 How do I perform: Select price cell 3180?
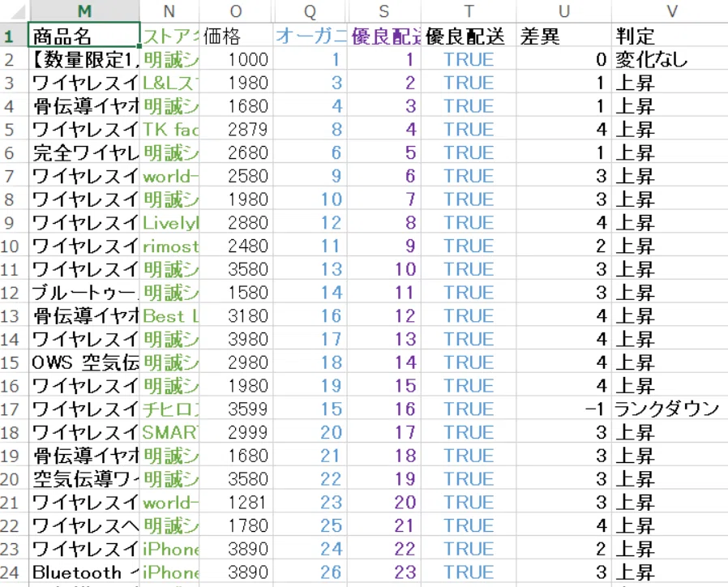click(x=237, y=315)
